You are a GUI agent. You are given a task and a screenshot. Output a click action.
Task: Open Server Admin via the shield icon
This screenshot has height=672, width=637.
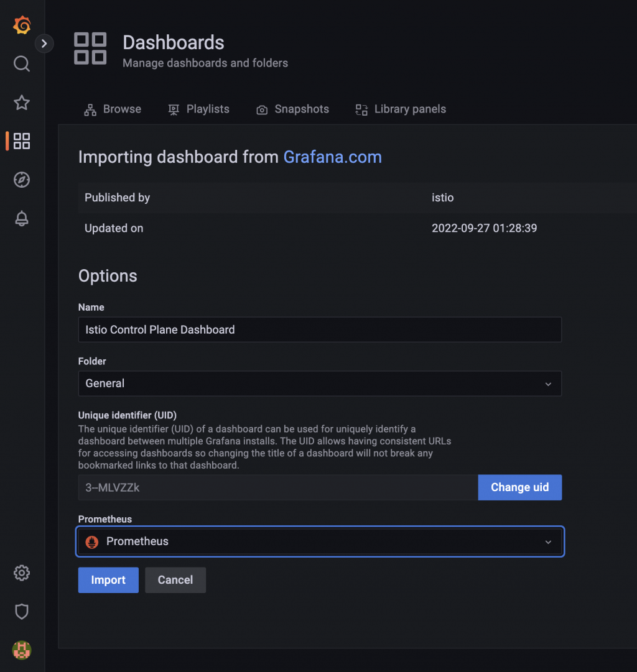point(22,612)
